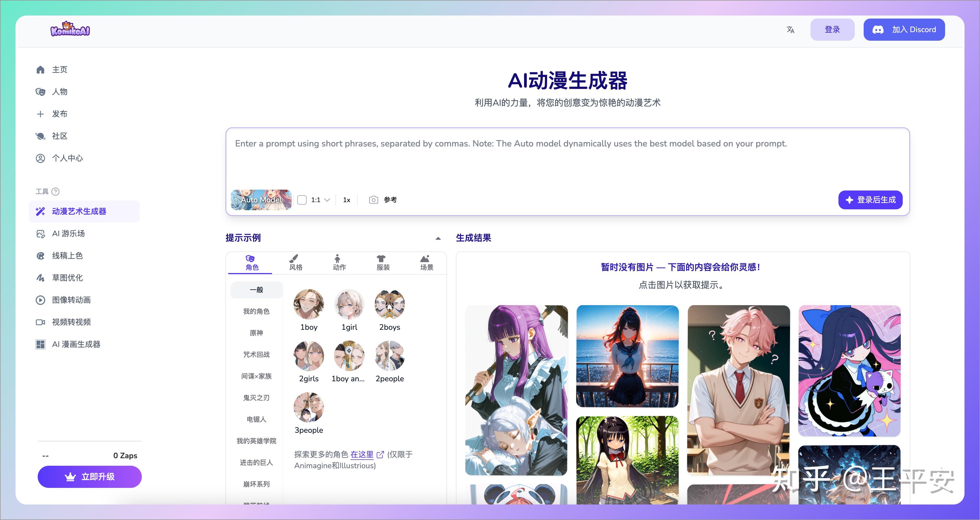Switch to the 咒术回战 character category
The width and height of the screenshot is (980, 520).
coord(256,354)
